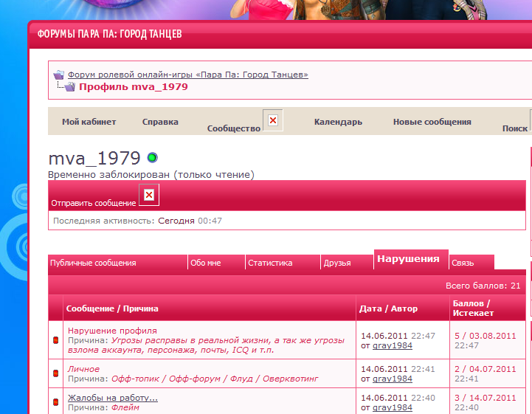Expand Сообщество menu
532x414 pixels.
point(234,128)
